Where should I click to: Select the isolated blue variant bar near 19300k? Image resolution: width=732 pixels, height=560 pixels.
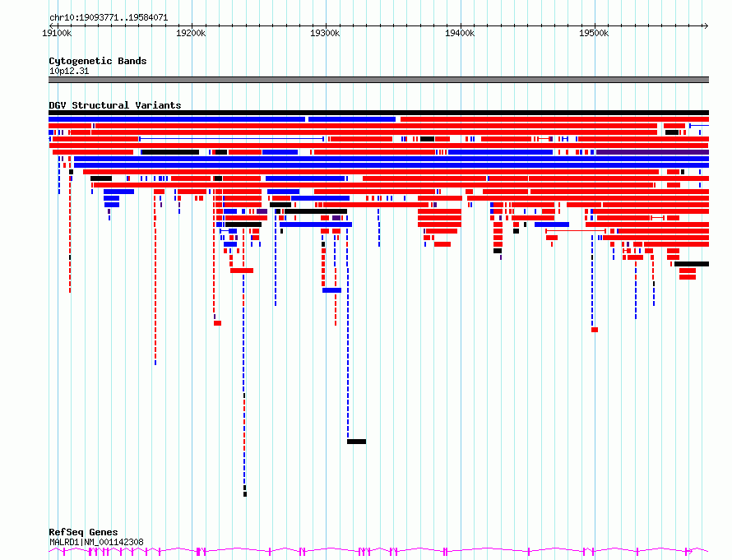[332, 290]
